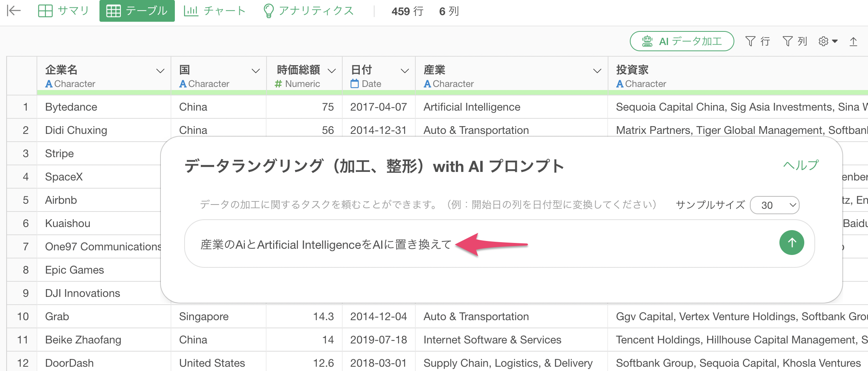Select the SpaceX cell
The image size is (868, 371).
(99, 177)
